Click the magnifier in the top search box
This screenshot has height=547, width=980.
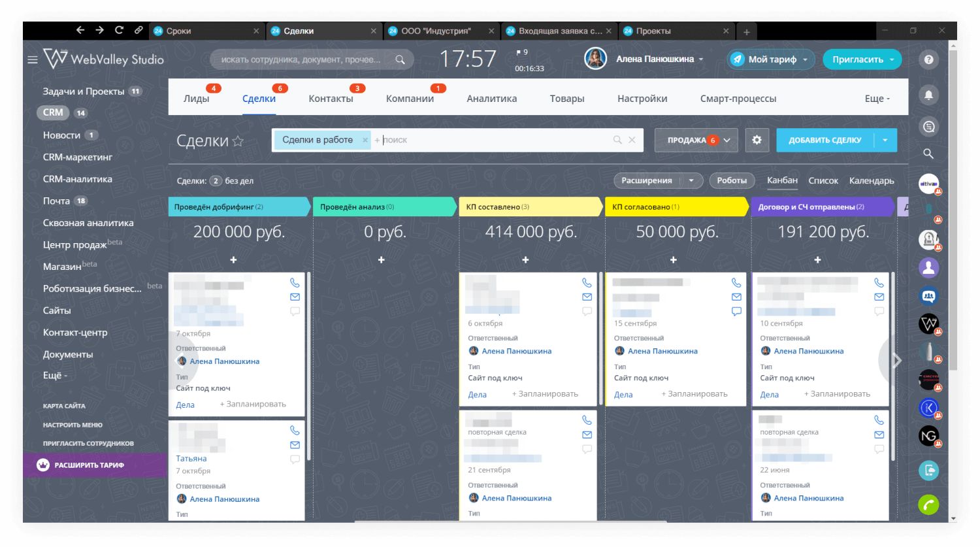click(400, 59)
